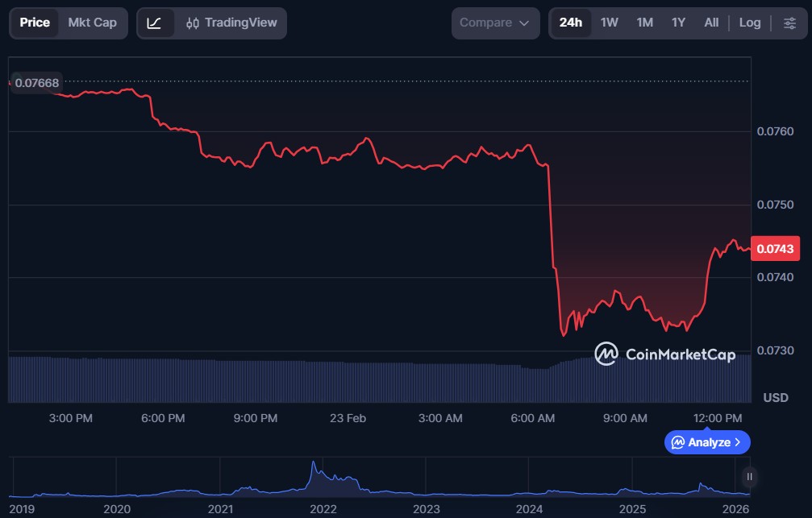Select the Price view toggle
Image resolution: width=812 pixels, height=518 pixels.
[35, 23]
